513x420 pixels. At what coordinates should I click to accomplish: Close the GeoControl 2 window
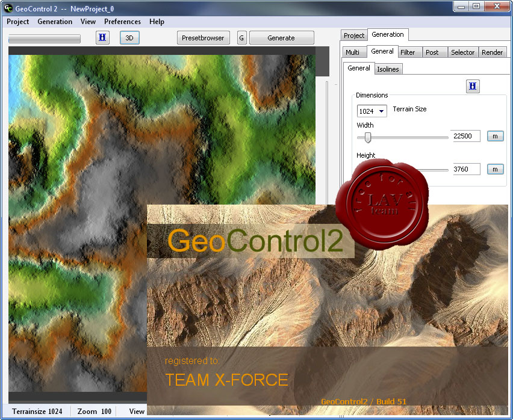coord(497,6)
